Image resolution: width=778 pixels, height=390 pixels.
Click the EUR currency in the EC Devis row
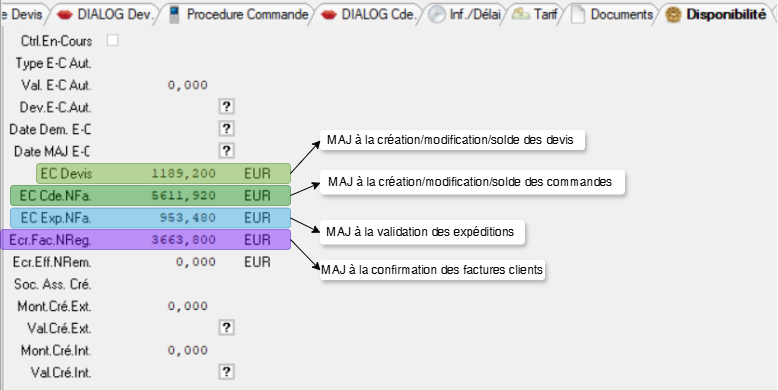click(258, 174)
